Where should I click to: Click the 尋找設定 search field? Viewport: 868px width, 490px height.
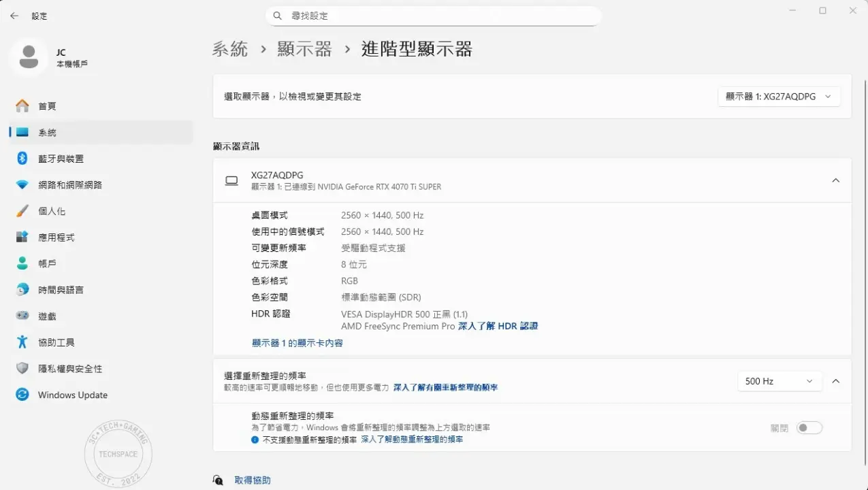[434, 16]
